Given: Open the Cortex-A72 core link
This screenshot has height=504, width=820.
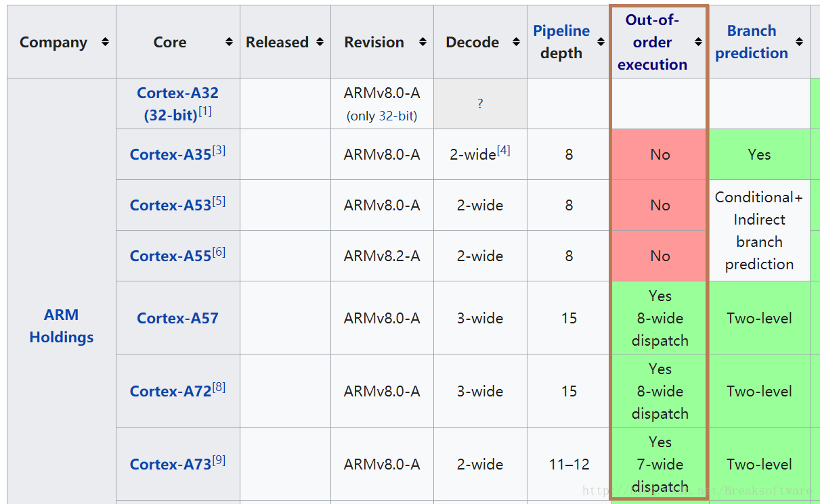Looking at the screenshot, I should 171,391.
